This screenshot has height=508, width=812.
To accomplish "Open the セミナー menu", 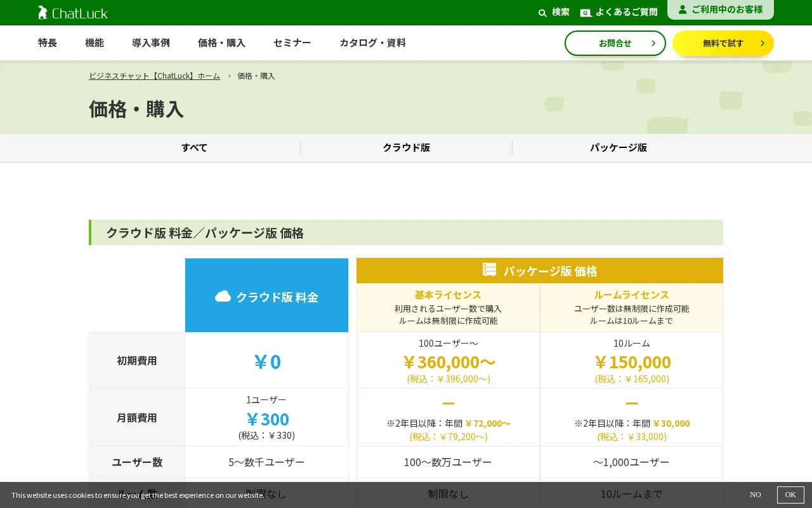I will [x=292, y=43].
